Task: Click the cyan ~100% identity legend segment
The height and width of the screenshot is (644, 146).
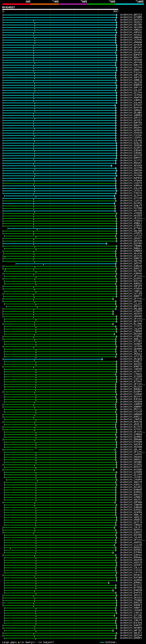Action: 130,4
